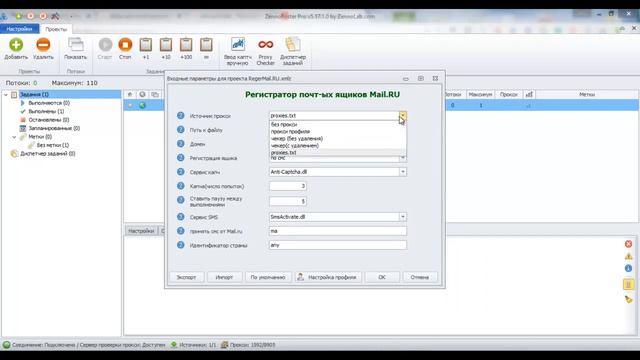Image resolution: width=640 pixels, height=360 pixels.
Task: Click the Показать threads icon
Action: [x=76, y=44]
